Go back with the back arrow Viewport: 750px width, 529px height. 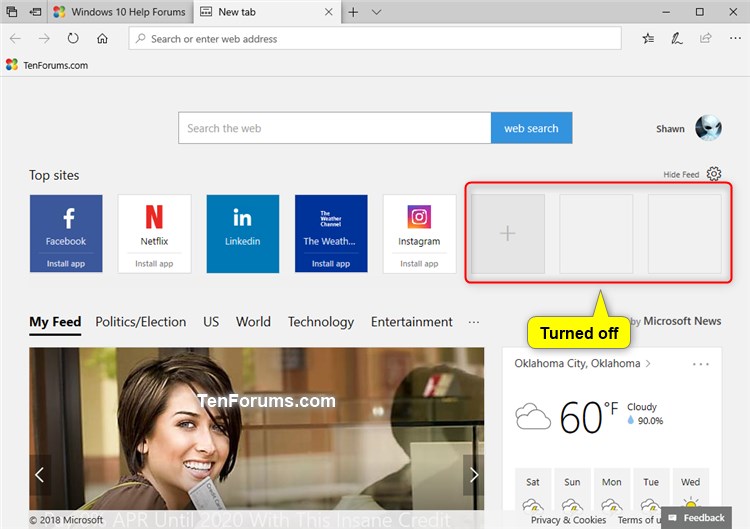coord(15,38)
